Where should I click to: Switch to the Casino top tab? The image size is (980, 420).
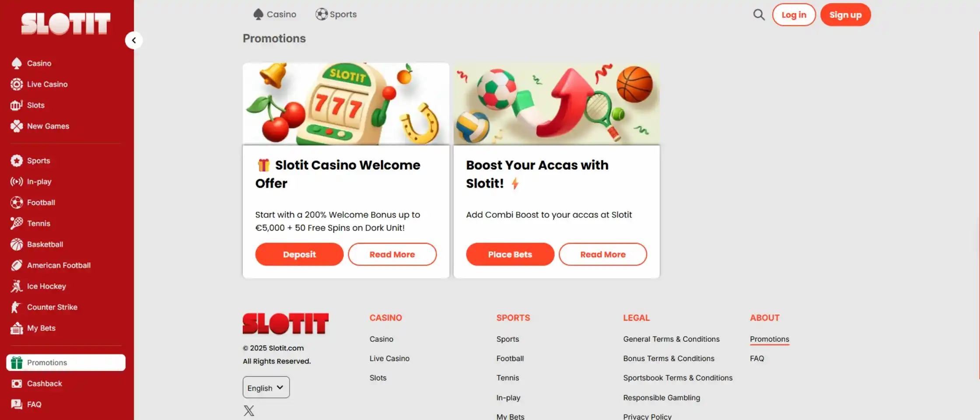pyautogui.click(x=275, y=14)
